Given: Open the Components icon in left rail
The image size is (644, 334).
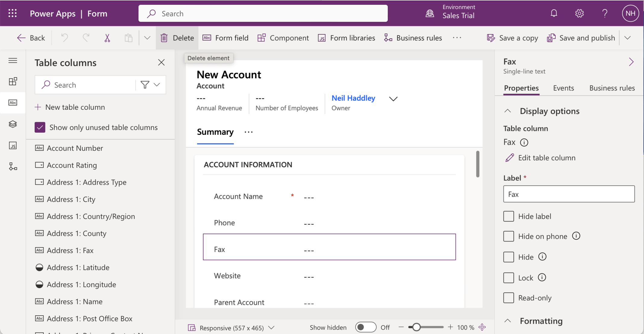Looking at the screenshot, I should [13, 81].
